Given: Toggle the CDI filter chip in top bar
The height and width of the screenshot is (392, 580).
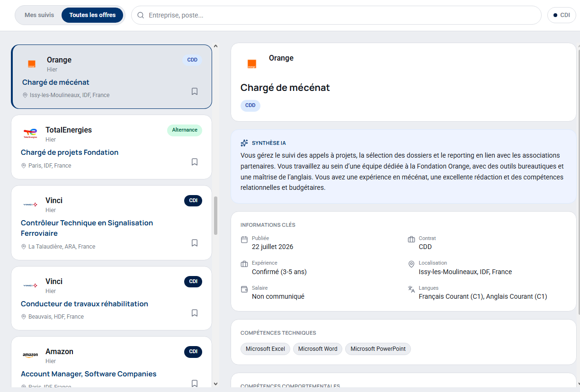Looking at the screenshot, I should pos(562,15).
